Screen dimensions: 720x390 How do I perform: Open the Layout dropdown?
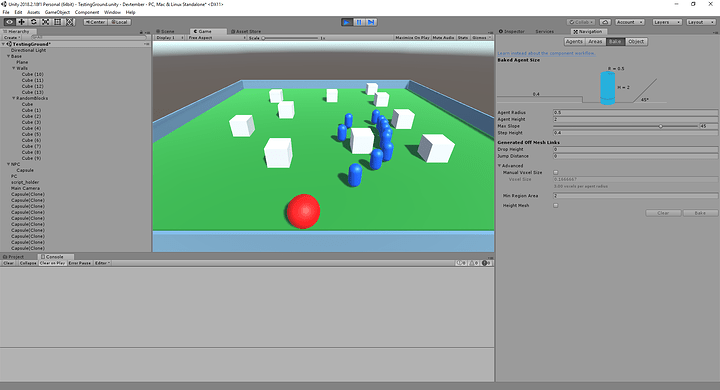coord(701,22)
